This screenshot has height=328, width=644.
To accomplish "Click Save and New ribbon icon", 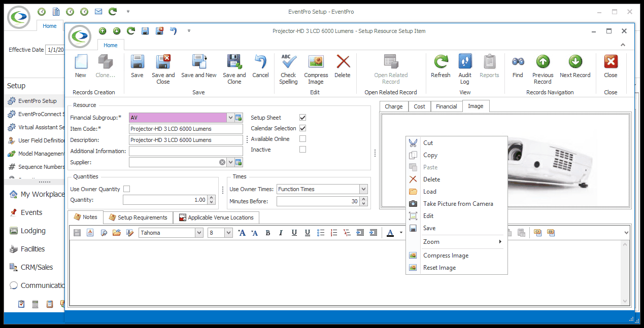I will [x=199, y=62].
